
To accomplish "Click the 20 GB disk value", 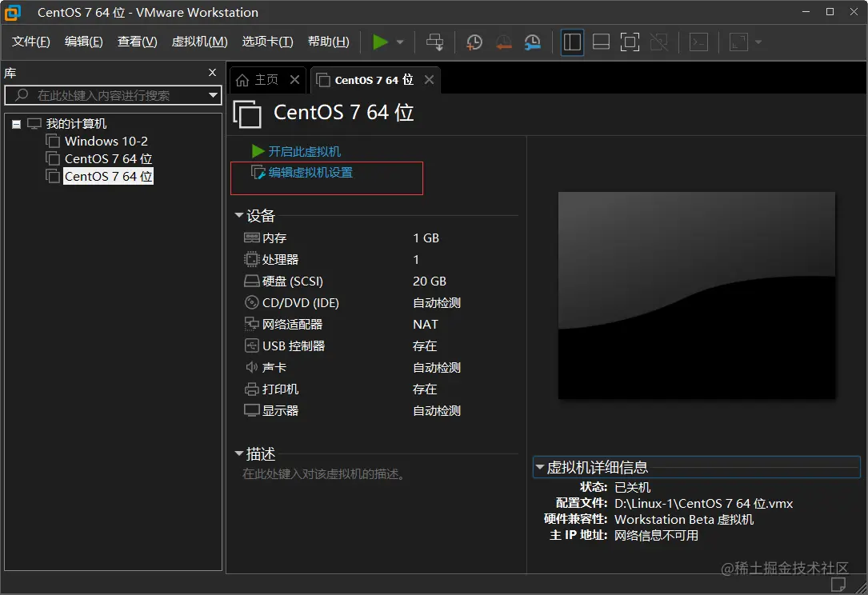I will (430, 282).
